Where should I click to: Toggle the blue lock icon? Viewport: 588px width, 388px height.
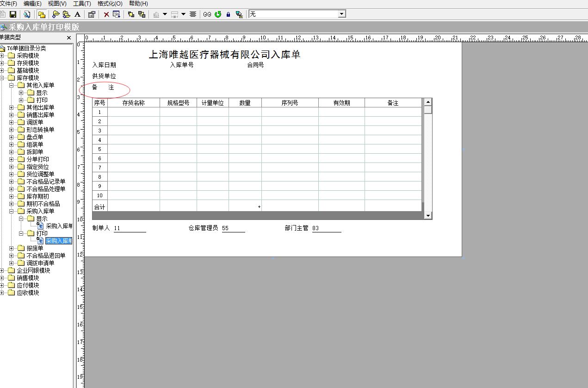pos(228,14)
